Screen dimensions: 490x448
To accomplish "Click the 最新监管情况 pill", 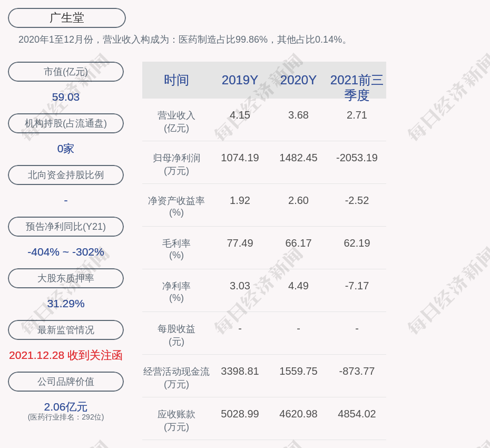I will (66, 330).
